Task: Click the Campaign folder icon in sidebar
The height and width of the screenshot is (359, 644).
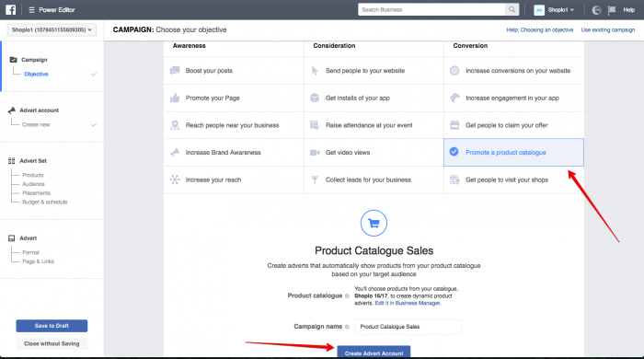Action: click(13, 60)
